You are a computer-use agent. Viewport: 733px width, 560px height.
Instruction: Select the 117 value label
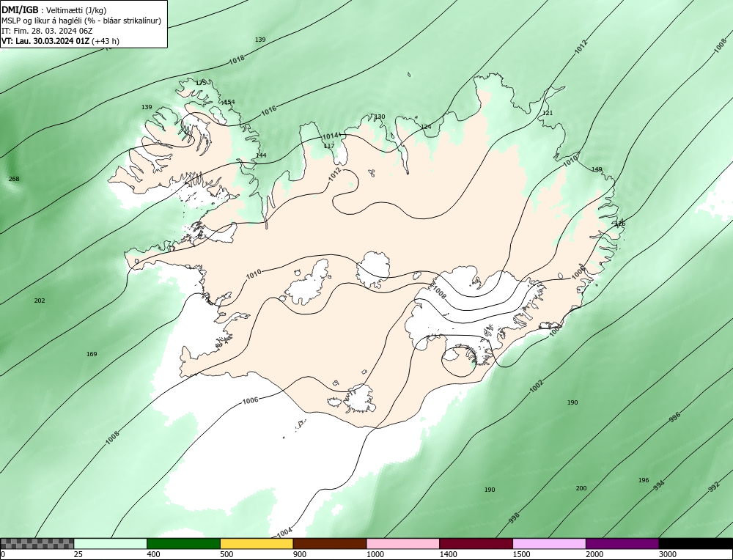pos(329,146)
